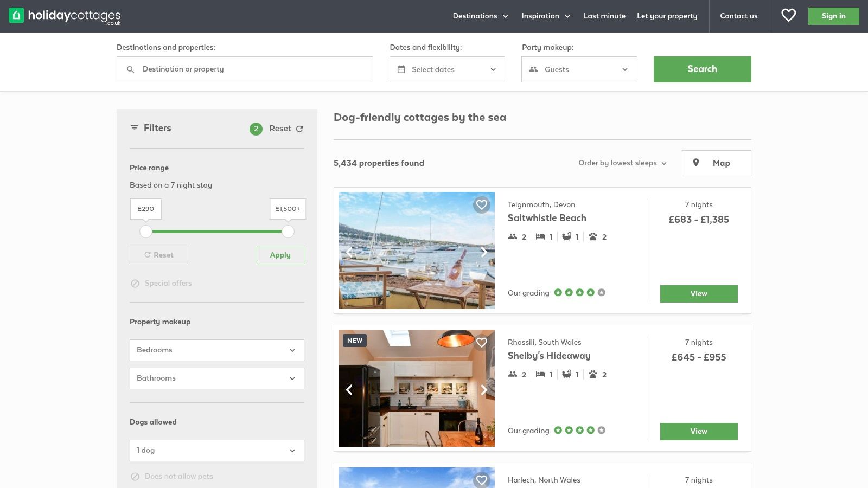Click the Reset filters refresh icon
Viewport: 868px width, 488px height.
pyautogui.click(x=299, y=129)
